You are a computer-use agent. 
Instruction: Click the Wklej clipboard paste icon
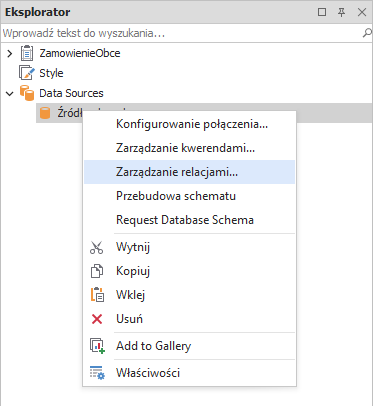pyautogui.click(x=97, y=295)
